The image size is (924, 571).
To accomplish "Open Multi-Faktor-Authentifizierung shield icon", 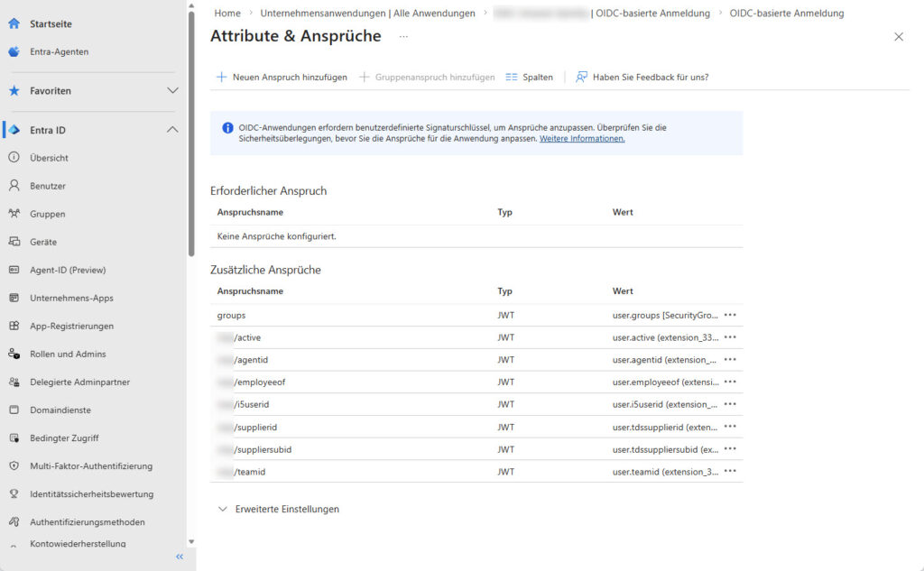I will click(14, 465).
